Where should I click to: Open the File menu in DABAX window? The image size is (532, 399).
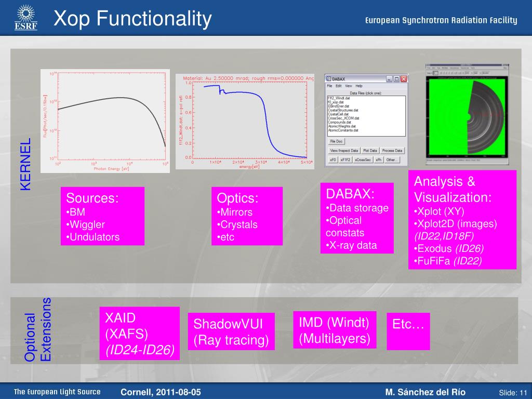329,86
